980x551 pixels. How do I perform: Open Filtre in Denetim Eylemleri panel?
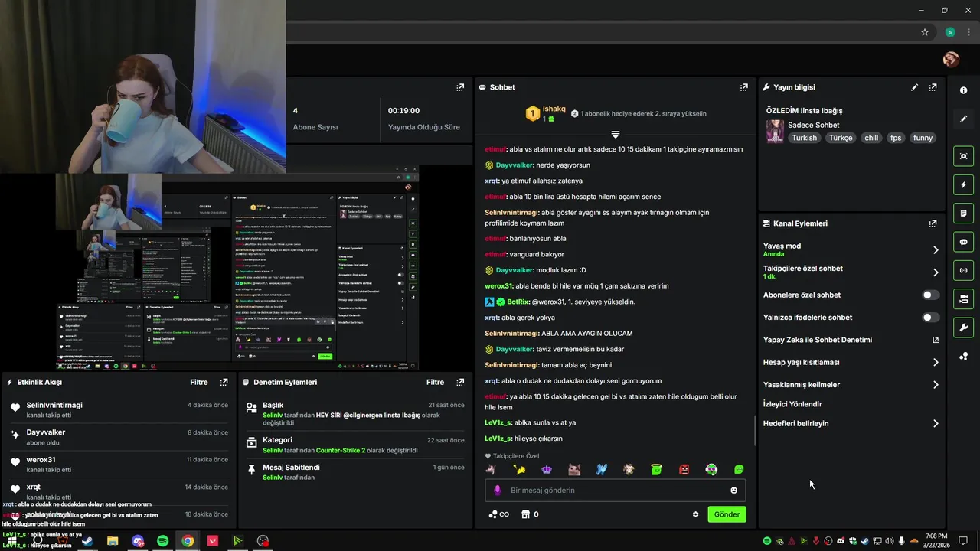click(436, 382)
